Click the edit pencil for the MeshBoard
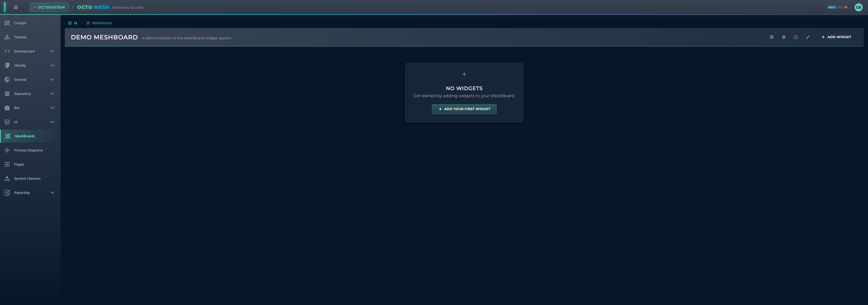 pos(808,37)
